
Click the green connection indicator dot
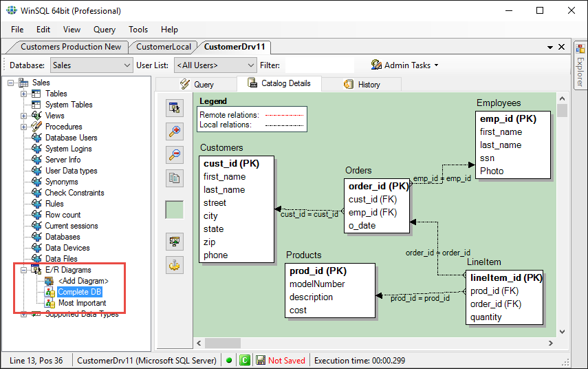(229, 361)
